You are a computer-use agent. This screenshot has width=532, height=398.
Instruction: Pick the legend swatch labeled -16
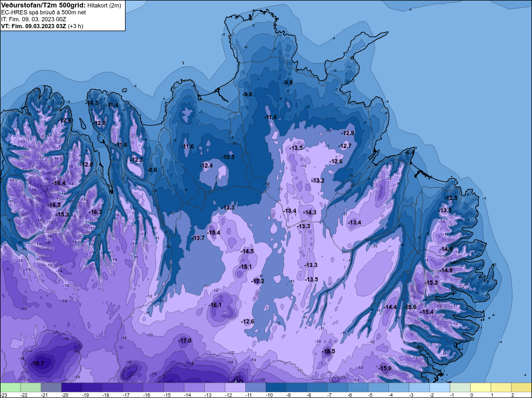click(153, 387)
